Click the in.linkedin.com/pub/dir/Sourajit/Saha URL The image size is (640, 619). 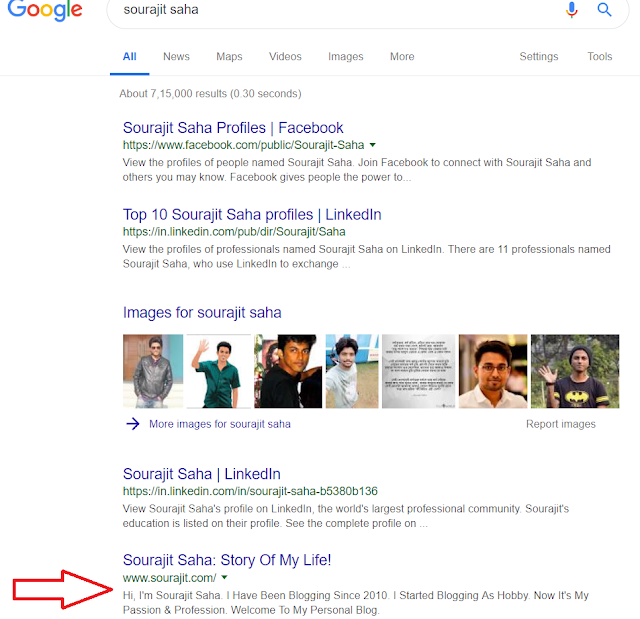[234, 232]
